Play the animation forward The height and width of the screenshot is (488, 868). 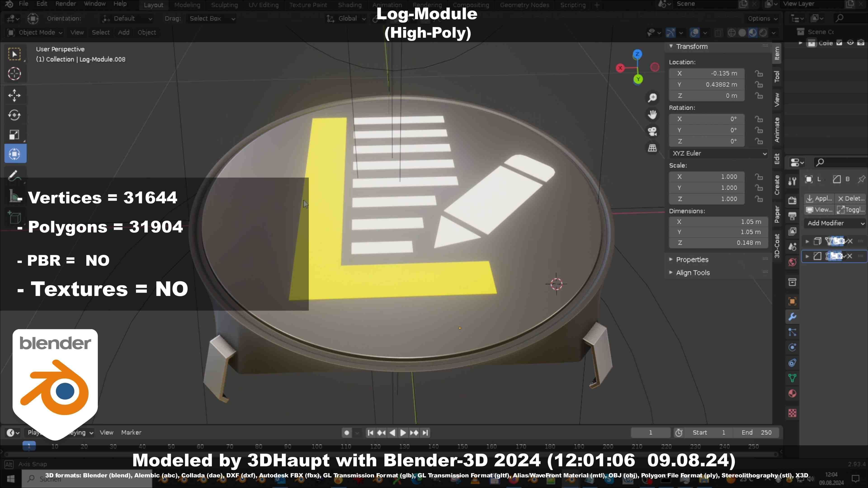coord(403,433)
